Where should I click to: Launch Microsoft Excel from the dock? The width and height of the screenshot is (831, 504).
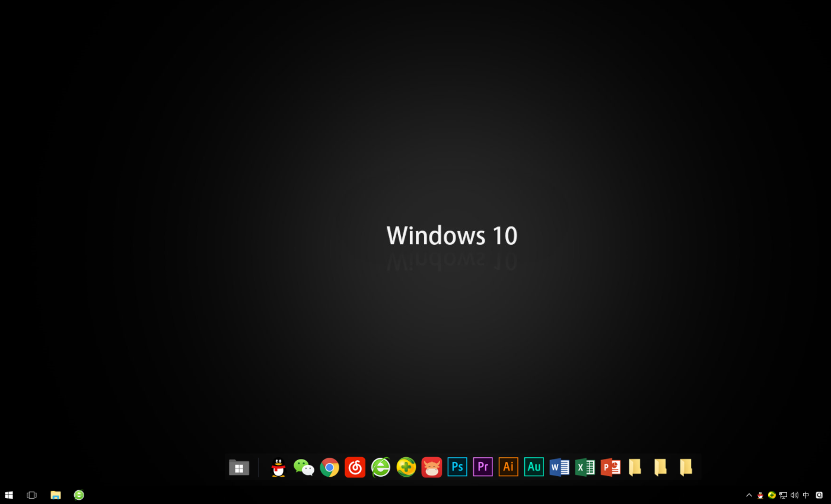point(585,467)
